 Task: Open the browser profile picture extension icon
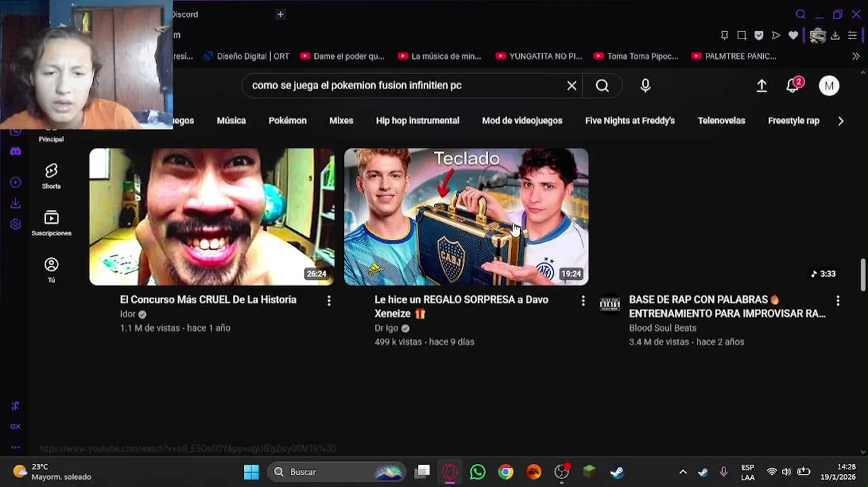point(818,35)
